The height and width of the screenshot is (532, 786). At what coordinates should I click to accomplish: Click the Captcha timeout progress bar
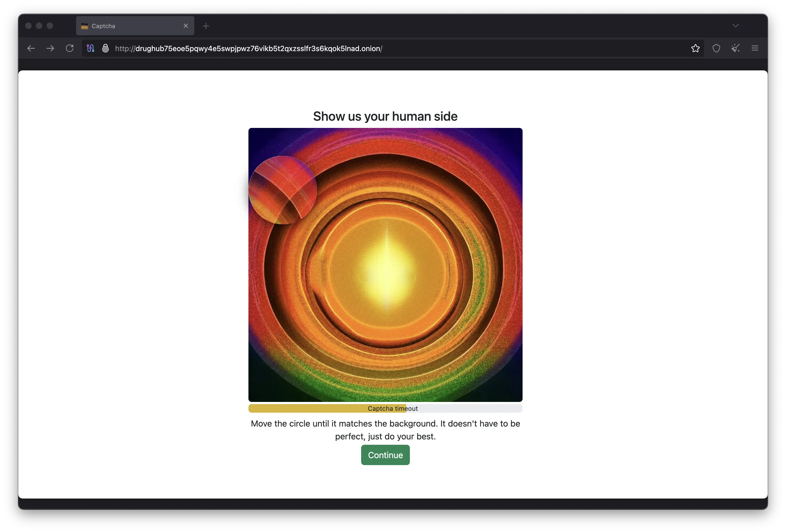(385, 408)
